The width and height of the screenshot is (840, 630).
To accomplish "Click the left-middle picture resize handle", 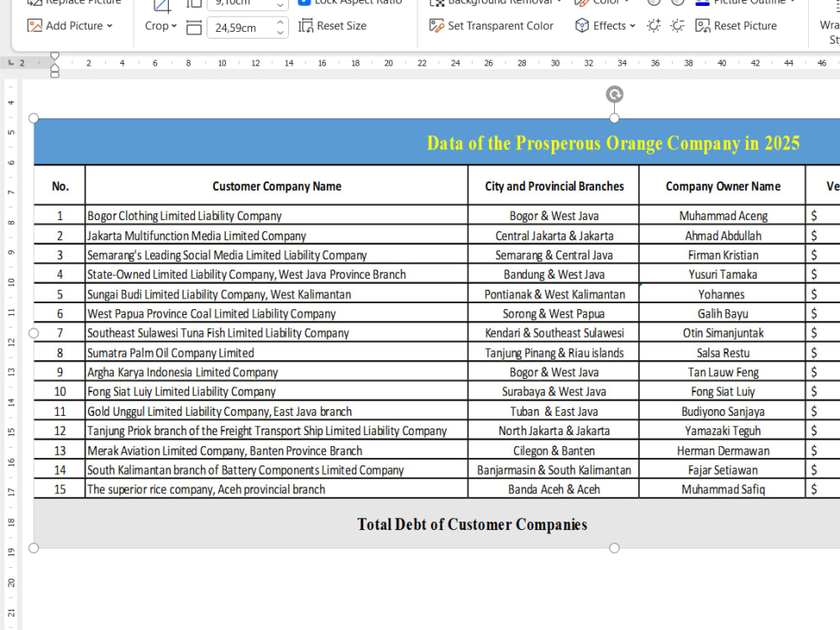I will click(34, 333).
